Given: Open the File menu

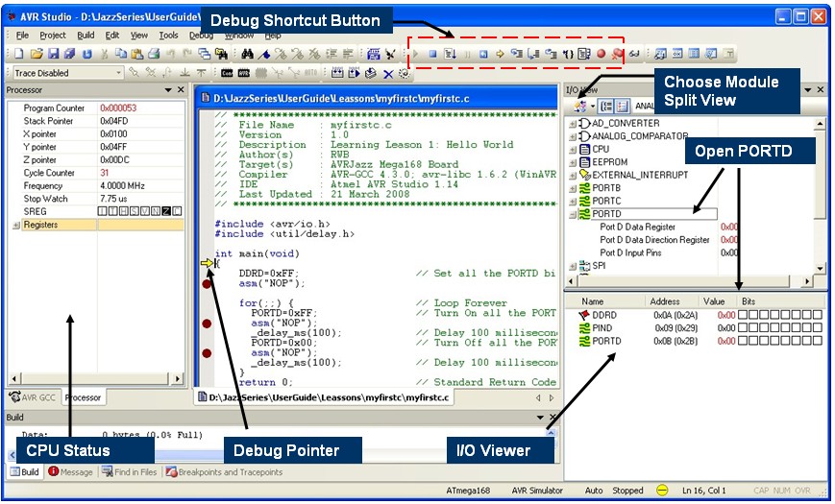Looking at the screenshot, I should (x=22, y=36).
